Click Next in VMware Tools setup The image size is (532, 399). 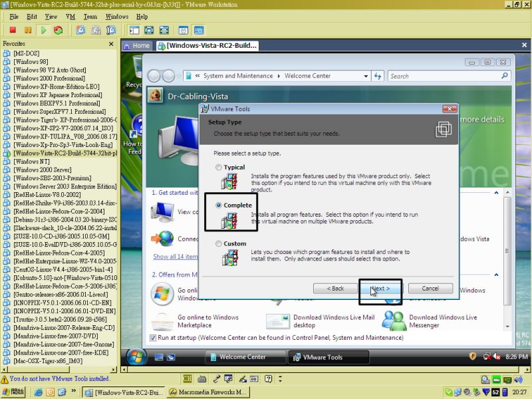click(x=380, y=289)
